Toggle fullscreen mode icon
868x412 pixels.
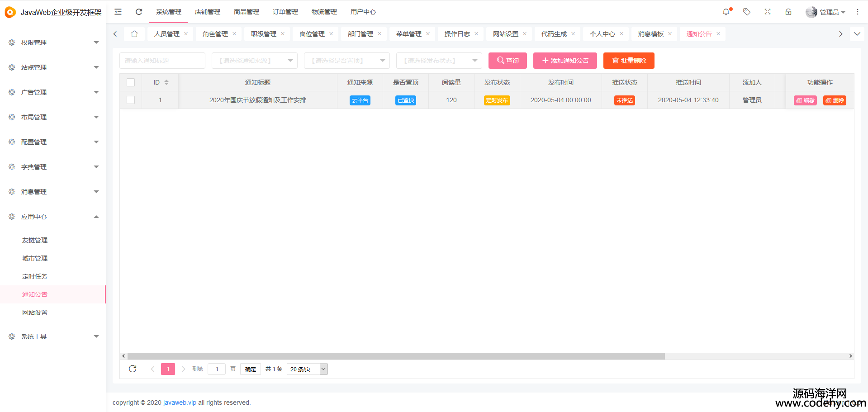click(768, 12)
